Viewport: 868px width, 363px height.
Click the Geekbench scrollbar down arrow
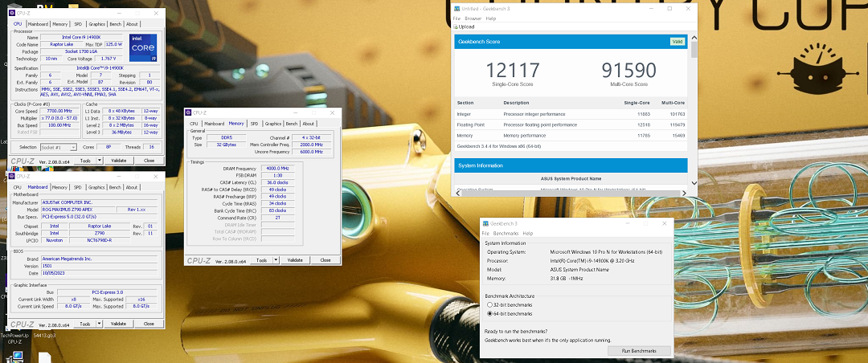694,183
